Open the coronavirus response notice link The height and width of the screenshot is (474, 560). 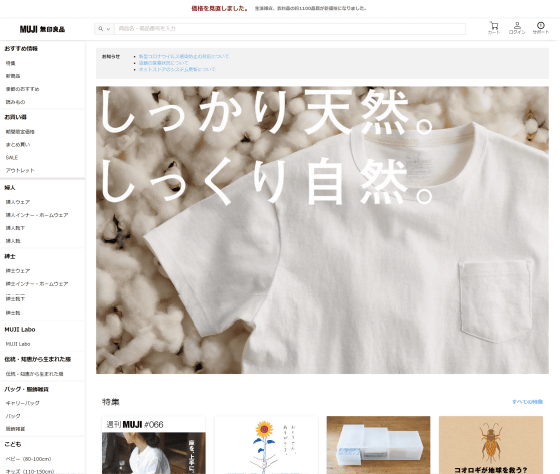pos(184,56)
